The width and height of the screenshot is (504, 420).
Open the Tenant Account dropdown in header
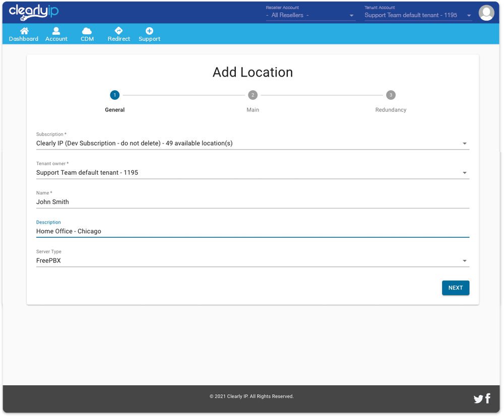[418, 15]
